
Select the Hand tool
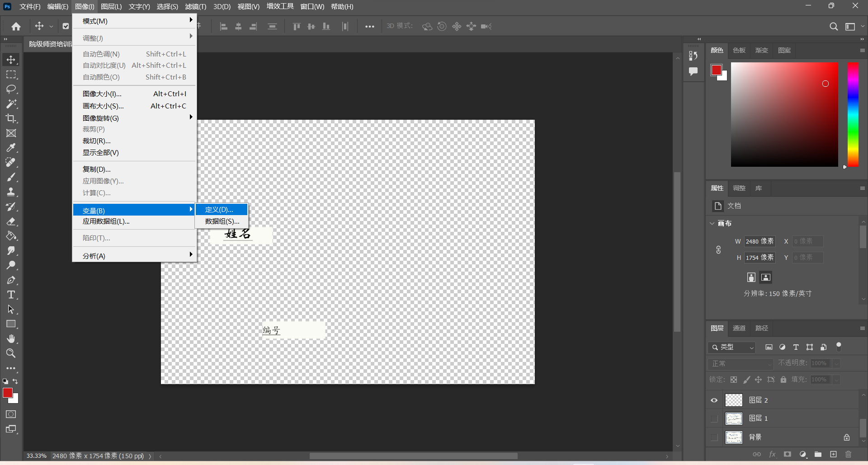[x=11, y=339]
